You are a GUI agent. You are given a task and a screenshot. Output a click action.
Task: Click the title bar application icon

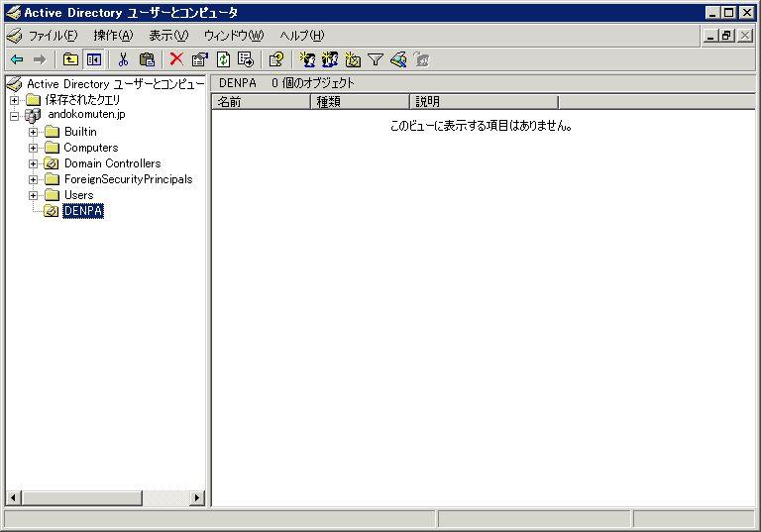[13, 13]
